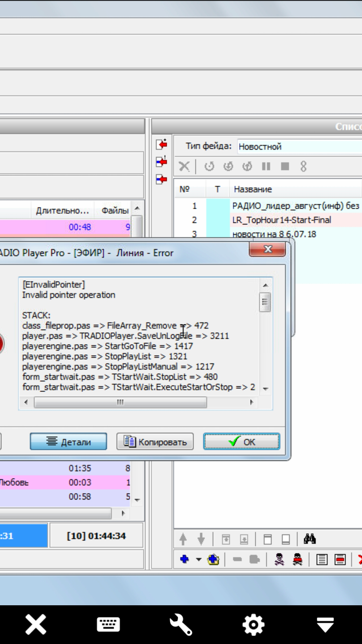The image size is (362, 644).
Task: Click the second circular-arrow fade icon
Action: (228, 166)
